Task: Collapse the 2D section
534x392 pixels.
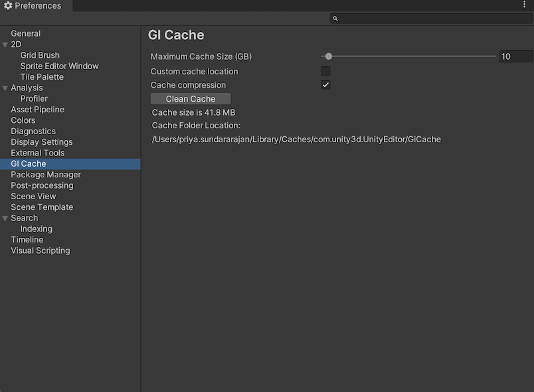Action: (5, 44)
